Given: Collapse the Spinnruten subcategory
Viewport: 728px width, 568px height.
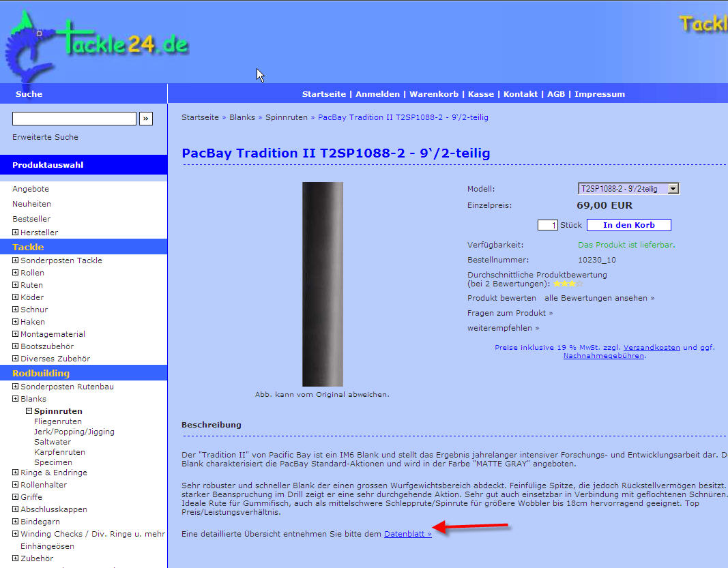Looking at the screenshot, I should pos(29,411).
